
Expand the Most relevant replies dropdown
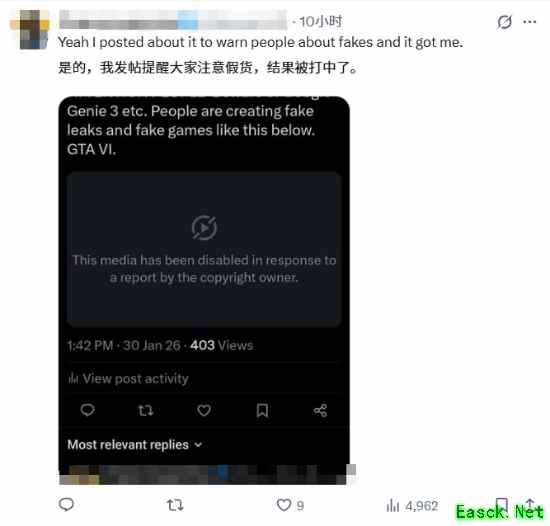(x=135, y=445)
